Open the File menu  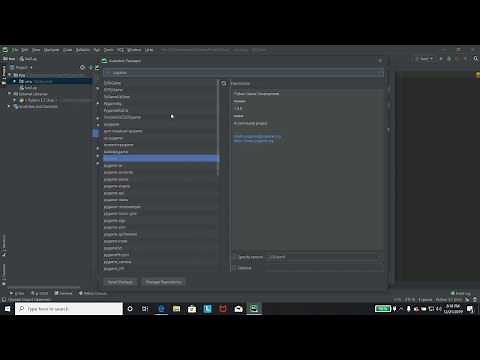pyautogui.click(x=15, y=50)
